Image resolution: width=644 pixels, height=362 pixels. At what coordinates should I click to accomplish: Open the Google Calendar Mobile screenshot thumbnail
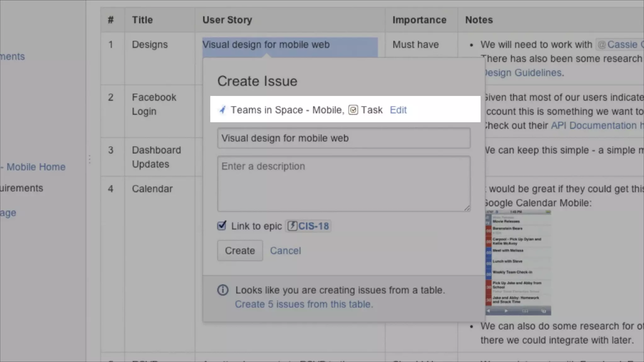pos(518,262)
